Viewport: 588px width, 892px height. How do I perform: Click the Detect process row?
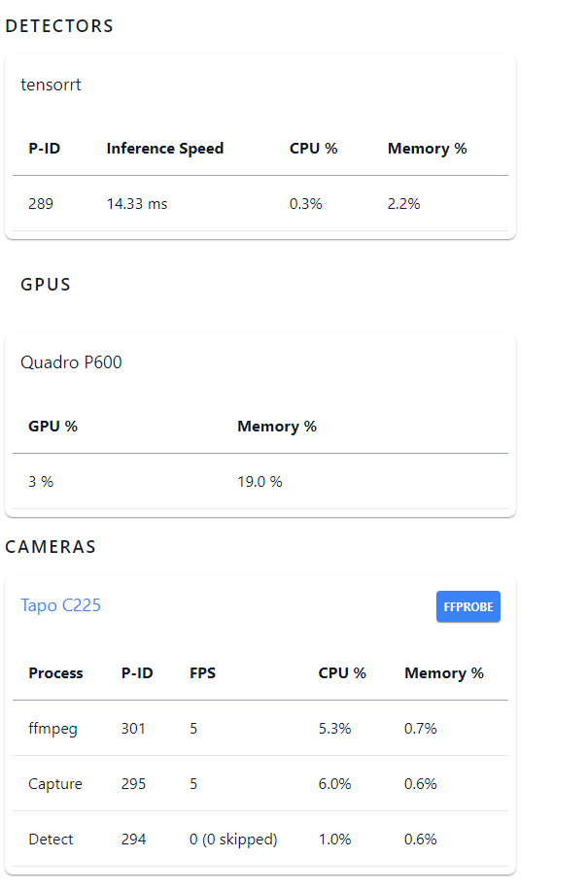[x=52, y=839]
